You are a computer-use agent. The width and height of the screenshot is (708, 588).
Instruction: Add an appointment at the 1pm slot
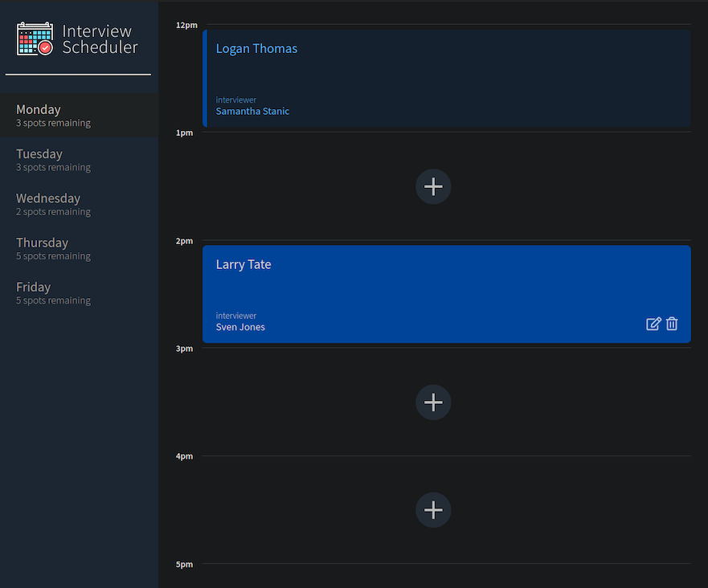coord(433,186)
